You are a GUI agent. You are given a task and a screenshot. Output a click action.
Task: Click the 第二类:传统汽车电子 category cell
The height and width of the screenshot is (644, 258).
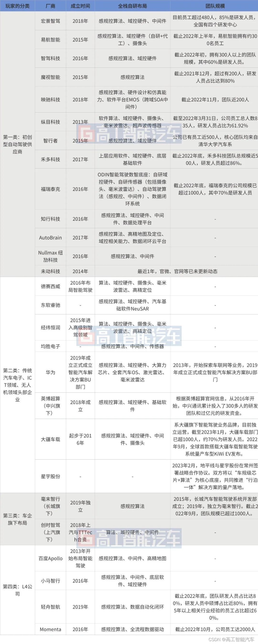tap(17, 385)
